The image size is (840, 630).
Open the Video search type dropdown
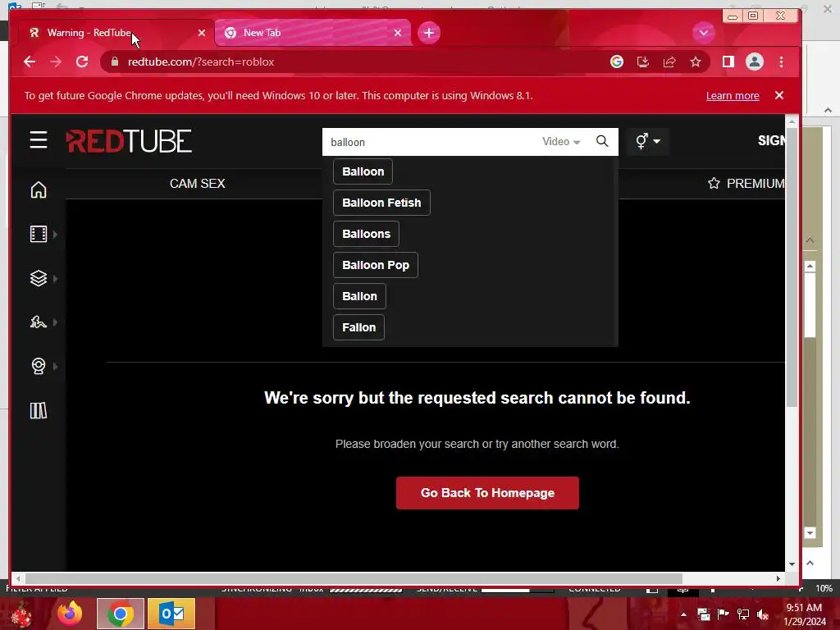pos(561,141)
